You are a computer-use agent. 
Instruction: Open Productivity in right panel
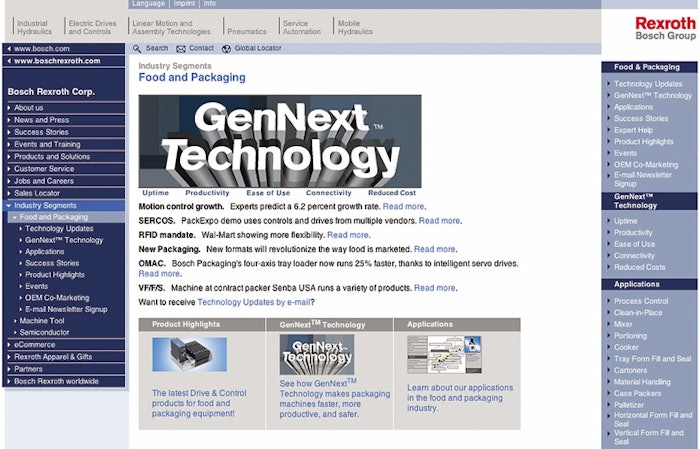point(633,233)
